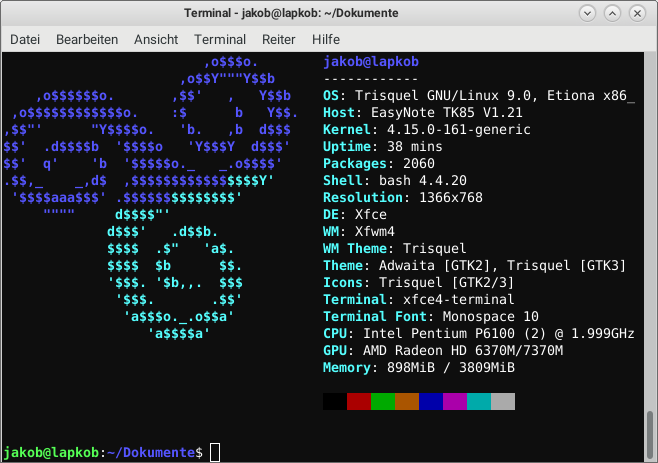Click the CPU line Intel Pentium P6100
Image resolution: width=658 pixels, height=463 pixels.
479,333
